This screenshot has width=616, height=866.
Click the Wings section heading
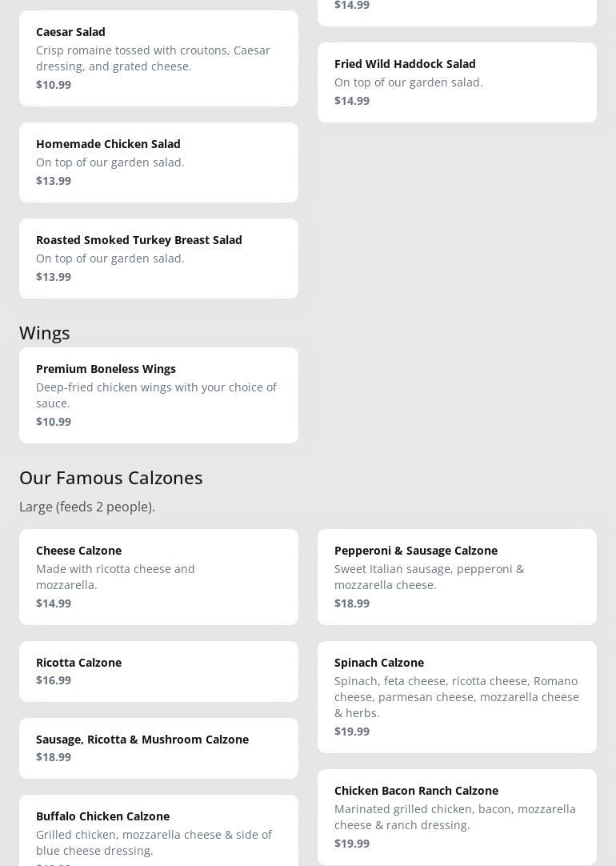pyautogui.click(x=45, y=332)
